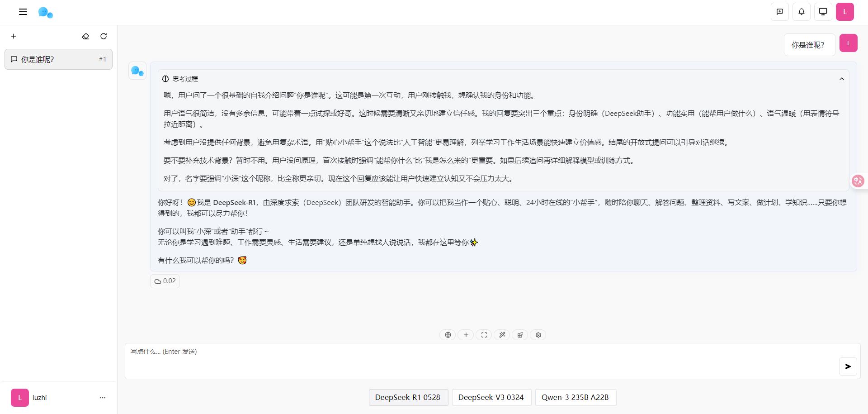Click the notifications bell icon
Image resolution: width=868 pixels, height=414 pixels.
pos(801,12)
